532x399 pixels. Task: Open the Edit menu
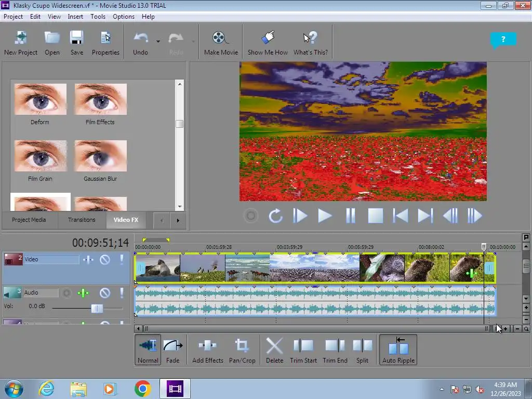pos(35,17)
